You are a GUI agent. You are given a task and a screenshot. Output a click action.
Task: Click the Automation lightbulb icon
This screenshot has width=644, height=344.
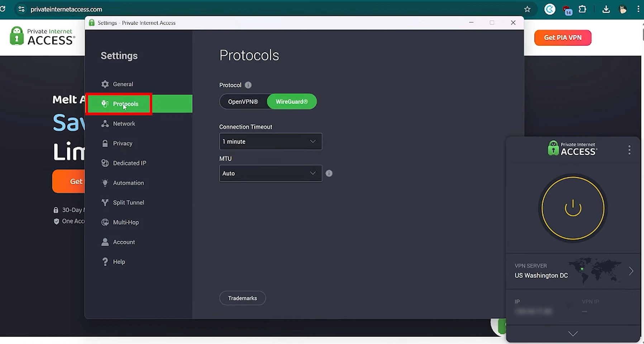105,183
